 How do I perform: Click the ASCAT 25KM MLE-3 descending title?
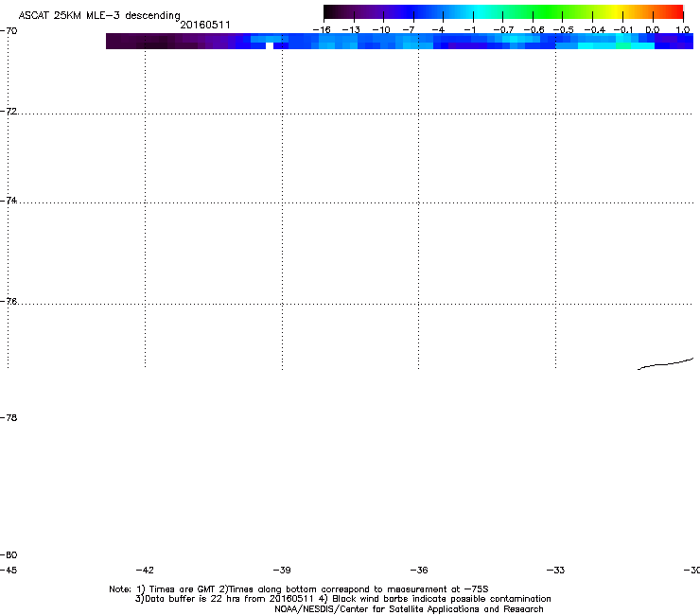tap(99, 15)
